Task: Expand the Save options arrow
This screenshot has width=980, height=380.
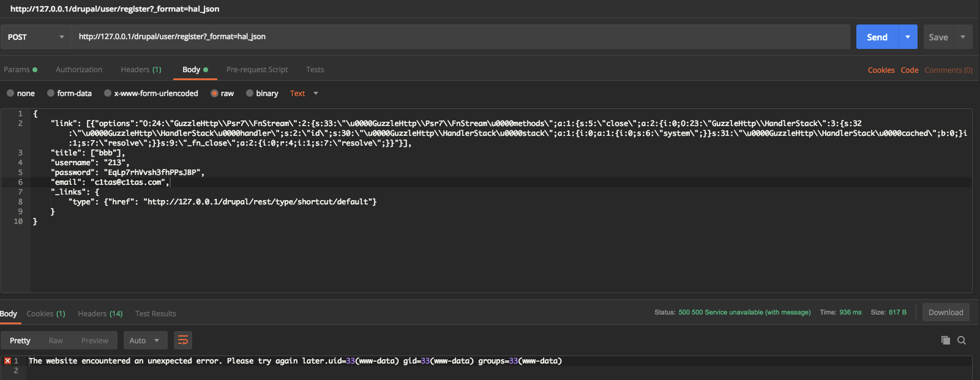Action: point(963,37)
